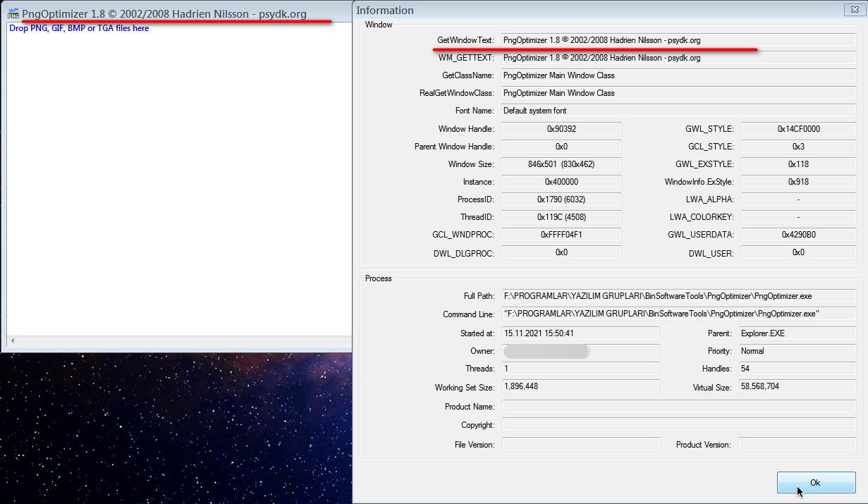This screenshot has width=868, height=504.
Task: Click the GetClassName value field
Action: pos(678,75)
